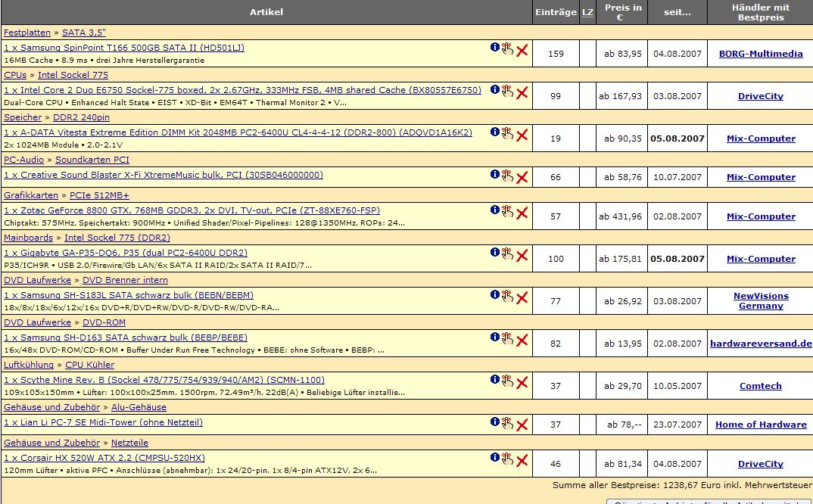Select price cell "ab 83,95"
The height and width of the screenshot is (504, 813).
coord(623,54)
